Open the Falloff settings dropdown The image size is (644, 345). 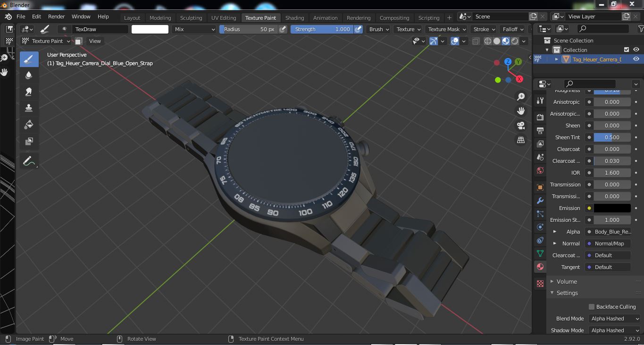pyautogui.click(x=512, y=29)
